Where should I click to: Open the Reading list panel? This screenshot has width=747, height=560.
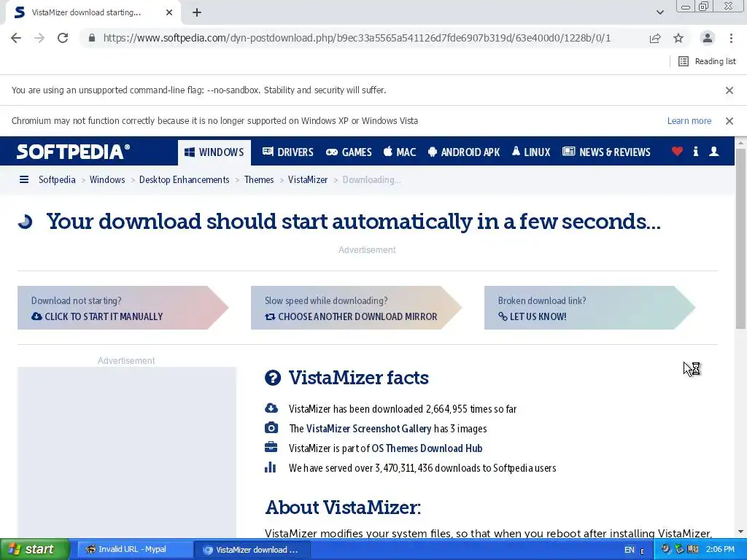click(707, 61)
